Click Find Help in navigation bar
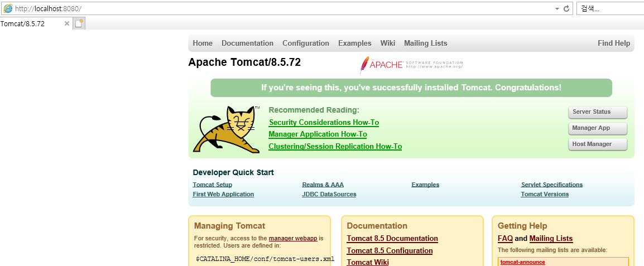 point(614,43)
